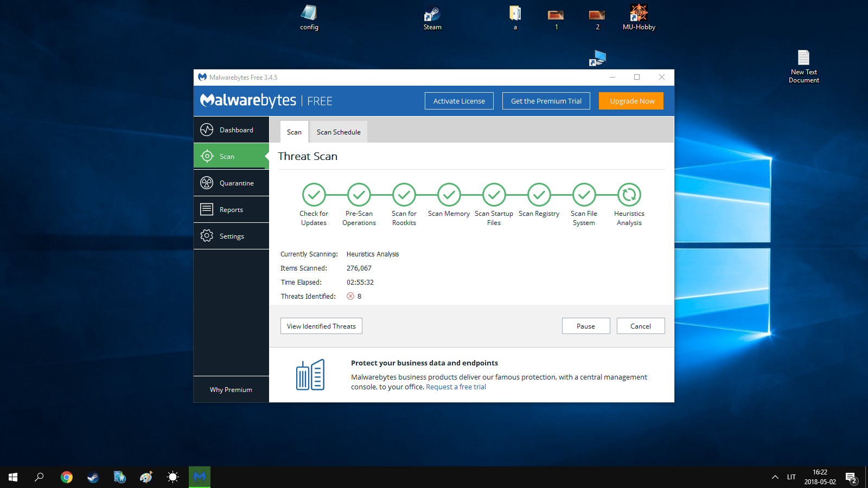Image resolution: width=868 pixels, height=488 pixels.
Task: Switch to the Scan tab
Action: (294, 132)
